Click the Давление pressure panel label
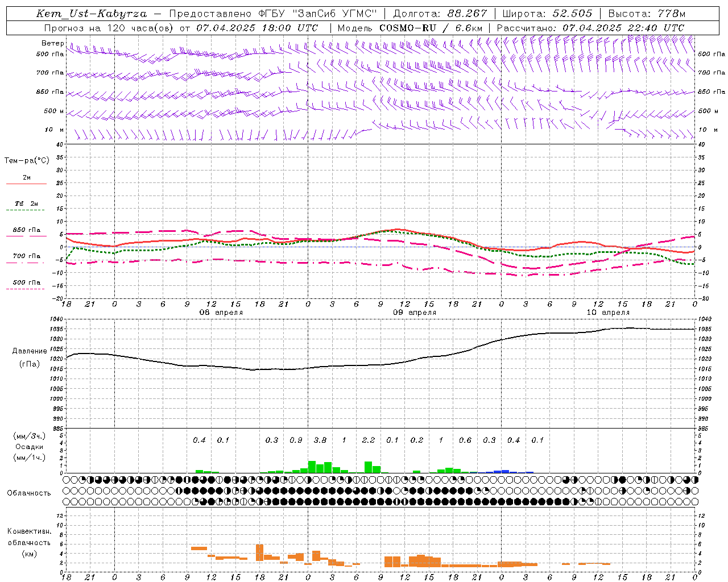The height and width of the screenshot is (582, 728). point(30,351)
